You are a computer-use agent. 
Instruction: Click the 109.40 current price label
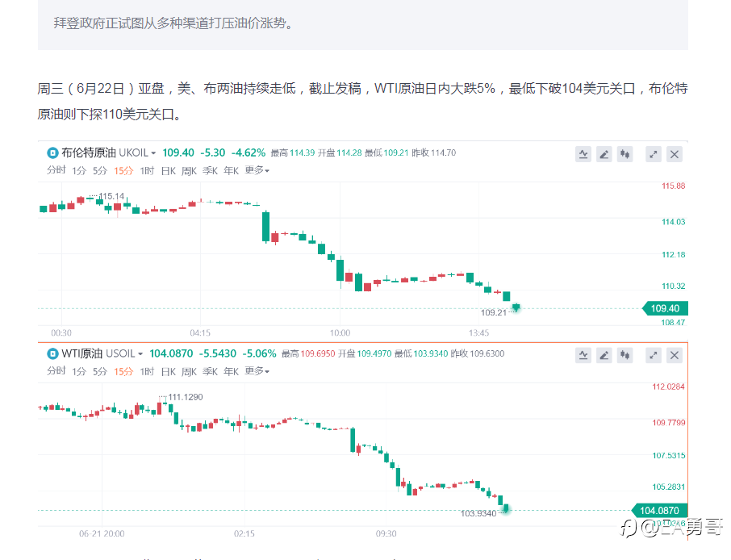click(664, 308)
